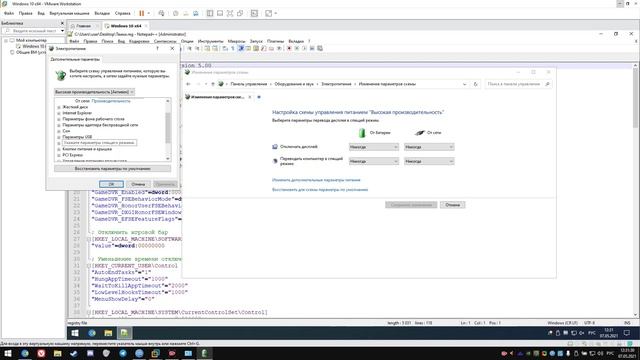Screen dimensions: 640x360
Task: Expand Сон power setting
Action: 59,131
